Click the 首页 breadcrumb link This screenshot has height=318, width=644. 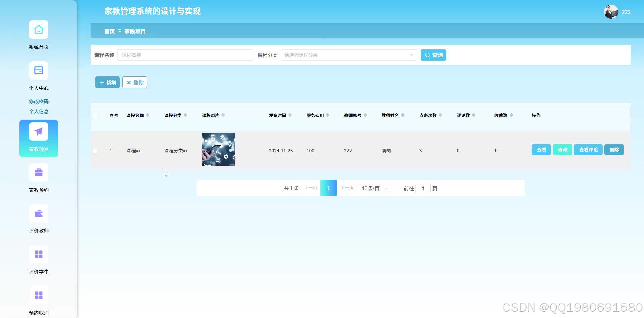[109, 31]
